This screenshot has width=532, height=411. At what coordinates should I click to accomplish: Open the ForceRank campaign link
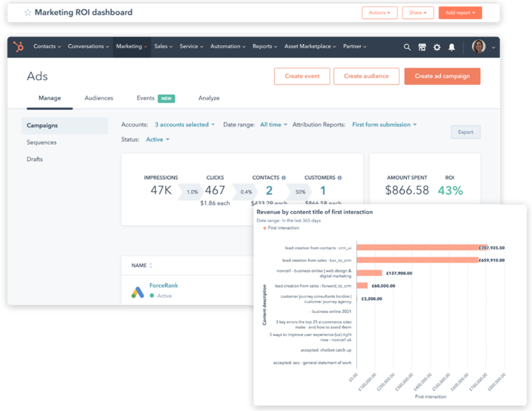pos(163,285)
